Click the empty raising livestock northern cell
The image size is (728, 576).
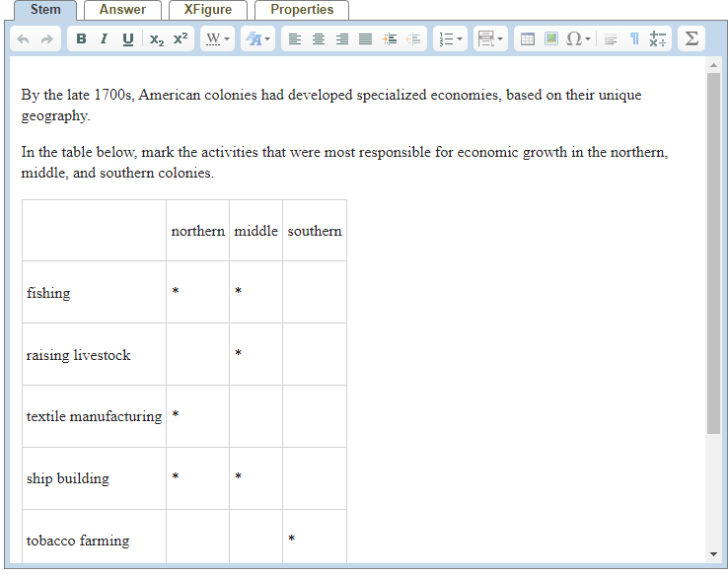pyautogui.click(x=198, y=354)
